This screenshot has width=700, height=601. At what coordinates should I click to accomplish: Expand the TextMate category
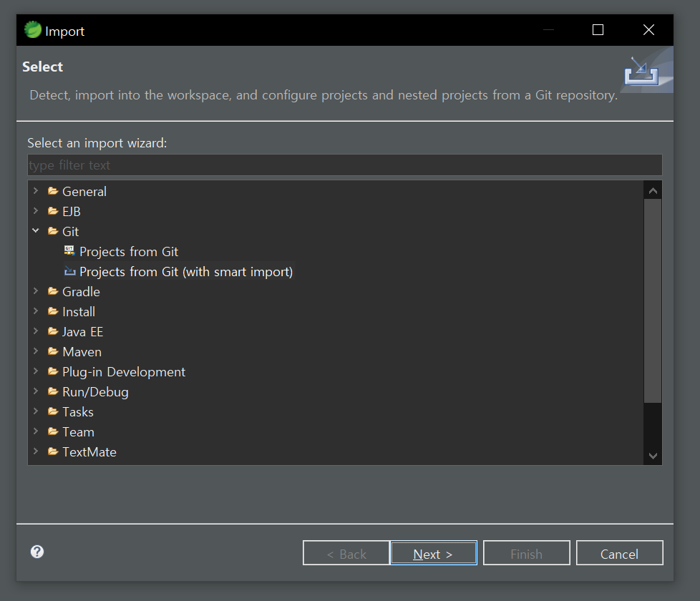coord(36,451)
